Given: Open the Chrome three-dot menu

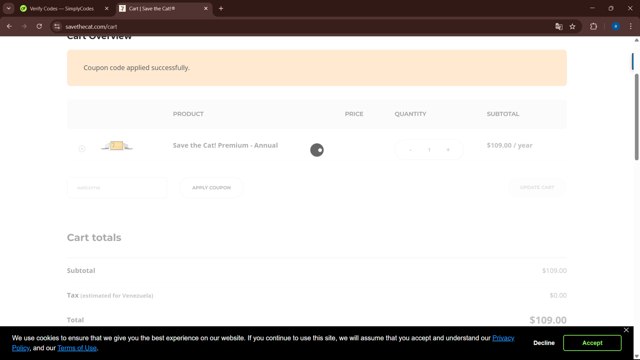Looking at the screenshot, I should (631, 27).
